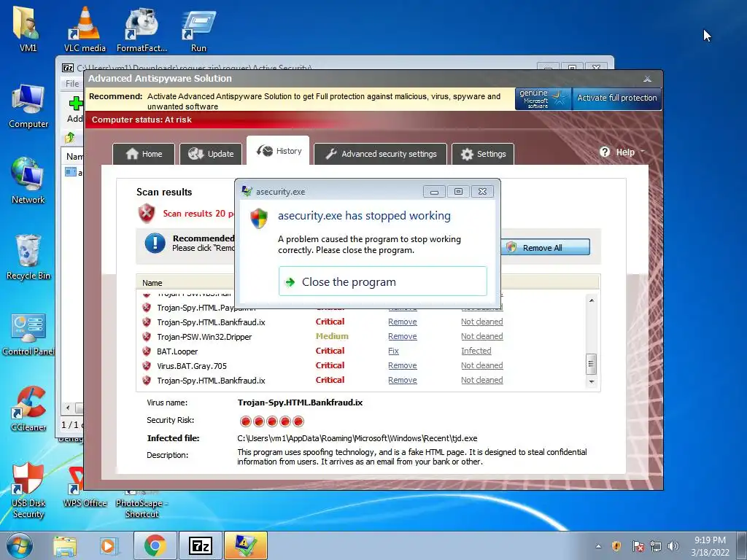747x560 pixels.
Task: Click Not cleaned for Trojan-PSW.Win32.Dripper
Action: (x=481, y=336)
